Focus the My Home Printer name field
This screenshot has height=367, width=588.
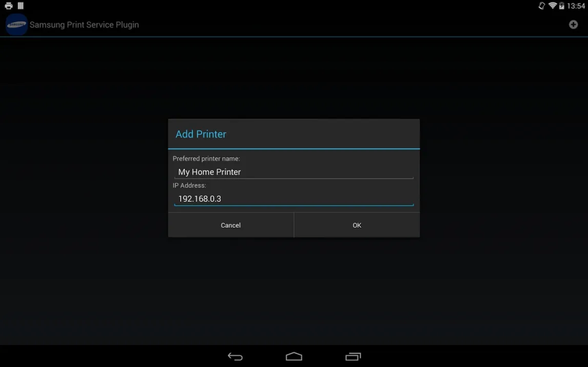point(293,172)
